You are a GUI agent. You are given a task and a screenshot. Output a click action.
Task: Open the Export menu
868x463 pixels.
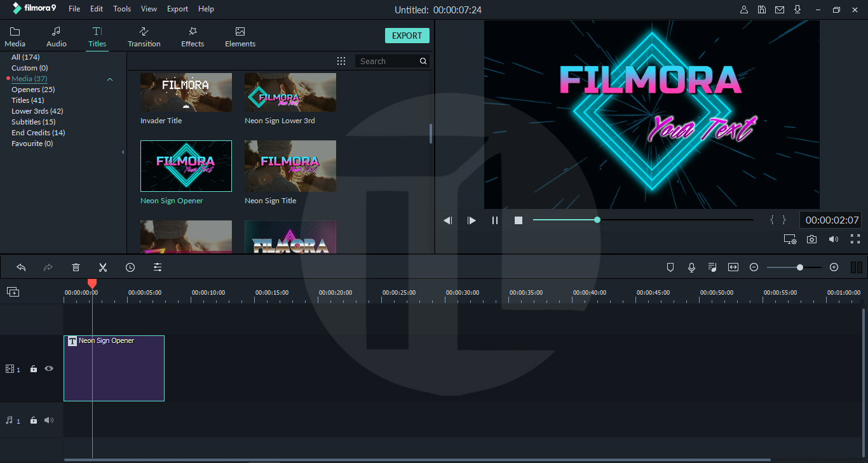(177, 9)
